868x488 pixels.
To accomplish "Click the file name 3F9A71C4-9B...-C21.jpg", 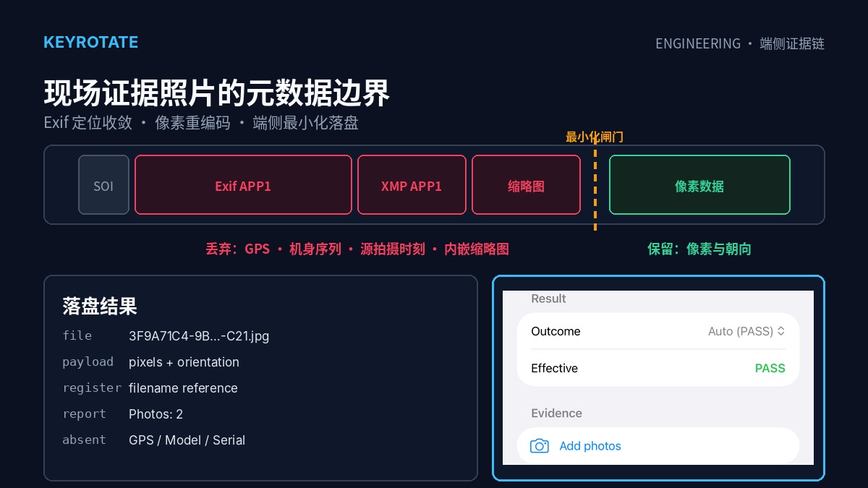I will click(x=199, y=336).
